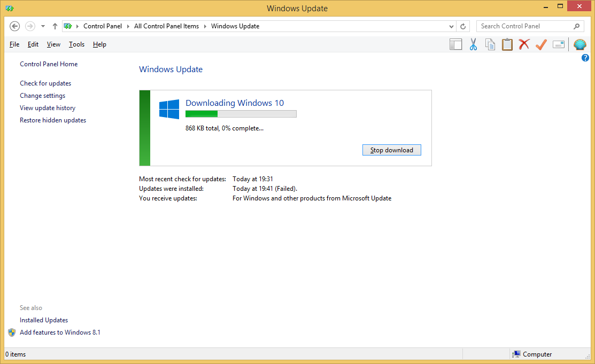Toggle the pane layout toolbar icon
Viewport: 595px width, 364px height.
[455, 44]
